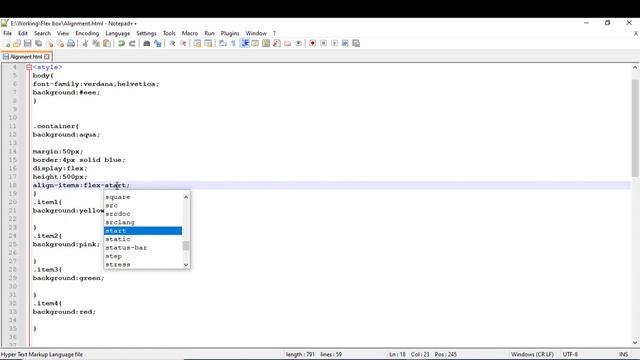Screen dimensions: 640x360
Task: Click the autocomplete list up arrow
Action: (186, 197)
